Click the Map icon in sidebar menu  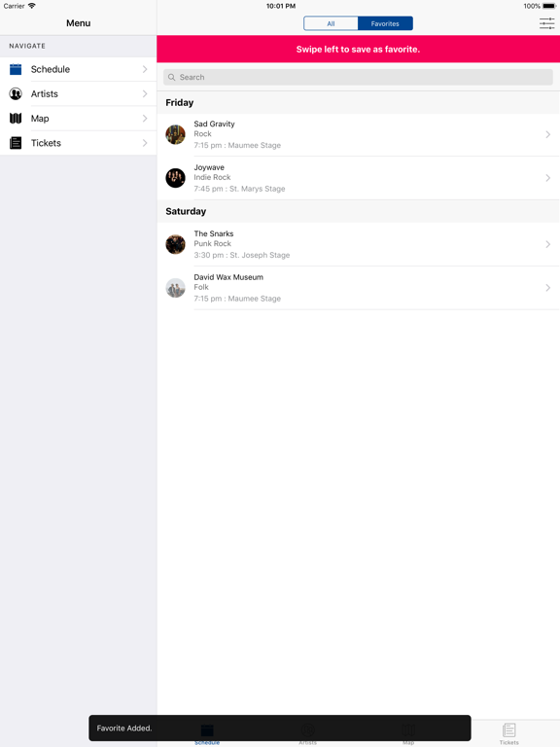(16, 118)
